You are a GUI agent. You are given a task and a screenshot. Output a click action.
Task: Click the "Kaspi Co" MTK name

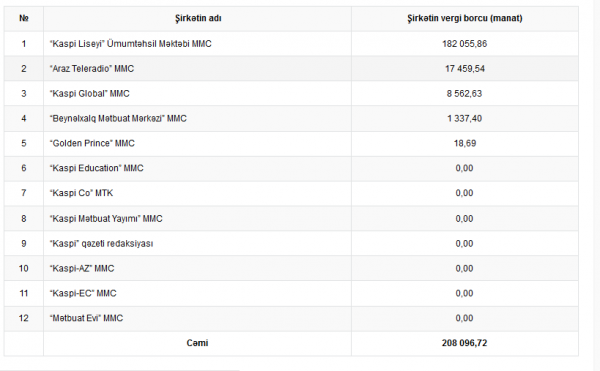82,193
